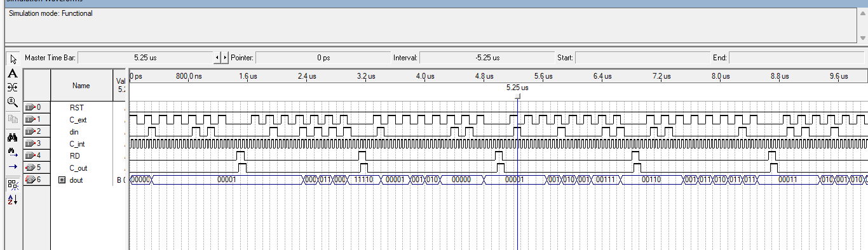Click the Pointer value field

[323, 58]
